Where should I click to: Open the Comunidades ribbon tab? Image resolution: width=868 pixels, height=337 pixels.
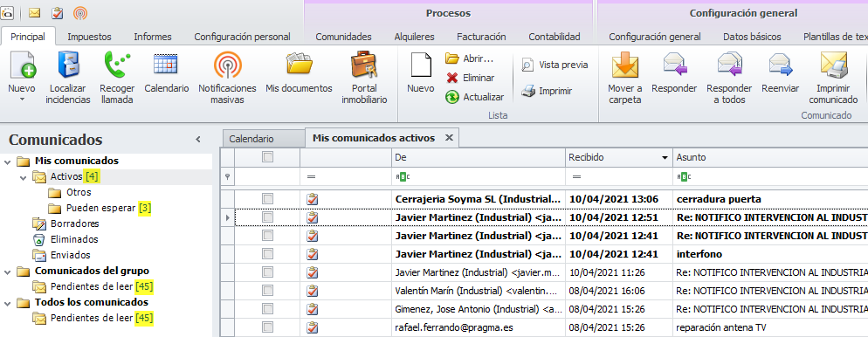(x=343, y=37)
